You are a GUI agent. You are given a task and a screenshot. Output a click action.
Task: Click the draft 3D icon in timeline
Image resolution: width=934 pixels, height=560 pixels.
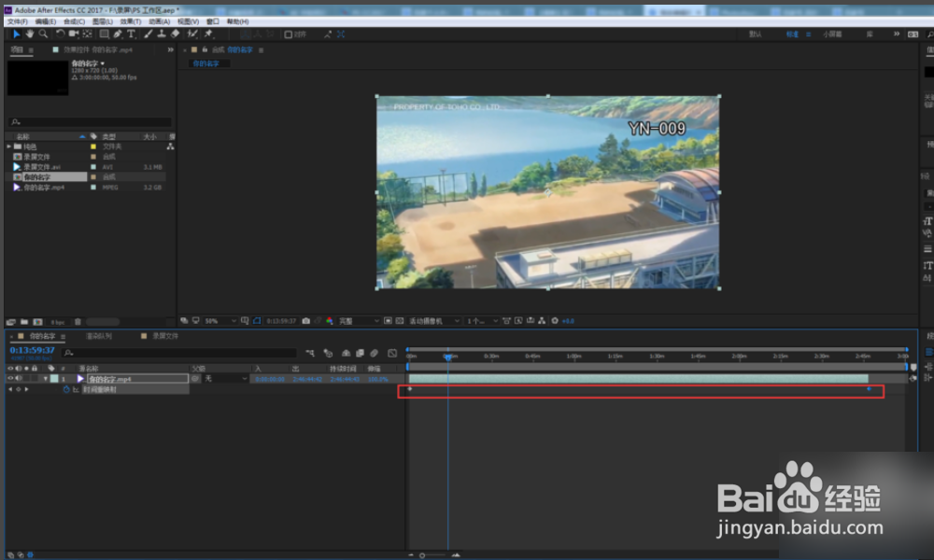click(328, 353)
